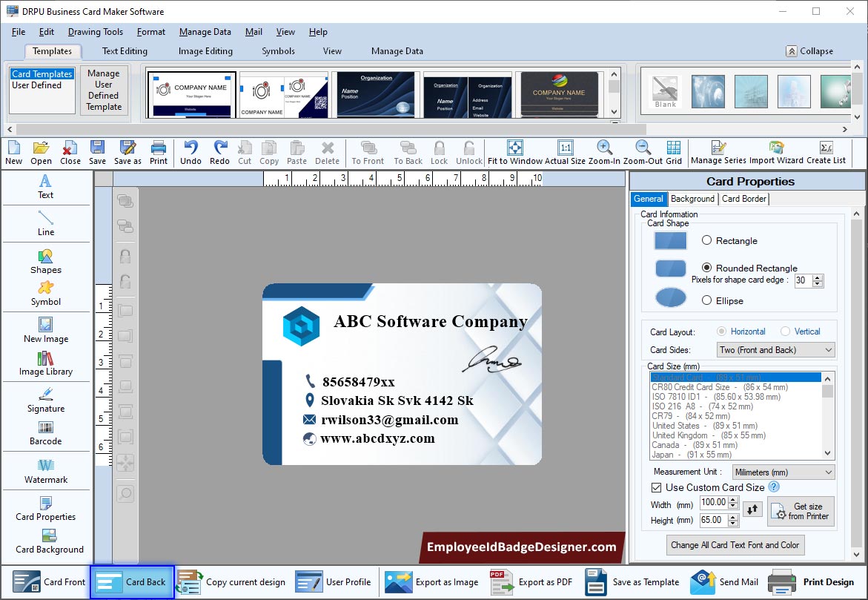Add a Watermark
Viewport: 868px width, 600px height.
[x=45, y=472]
